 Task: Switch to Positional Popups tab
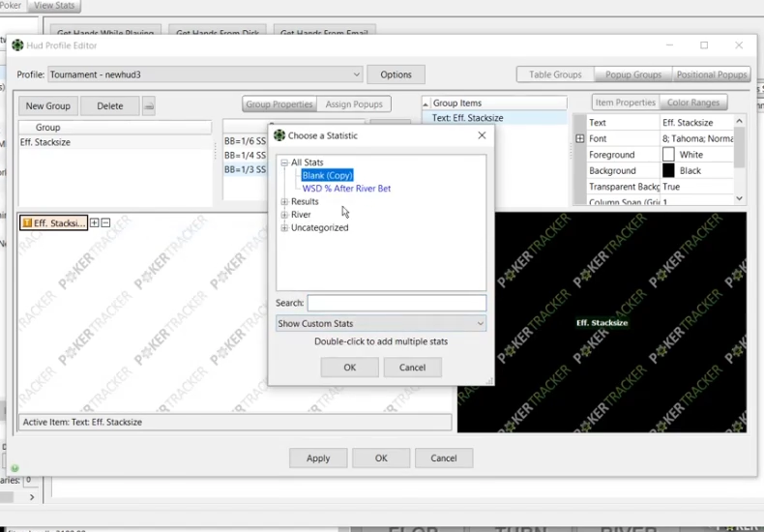712,74
